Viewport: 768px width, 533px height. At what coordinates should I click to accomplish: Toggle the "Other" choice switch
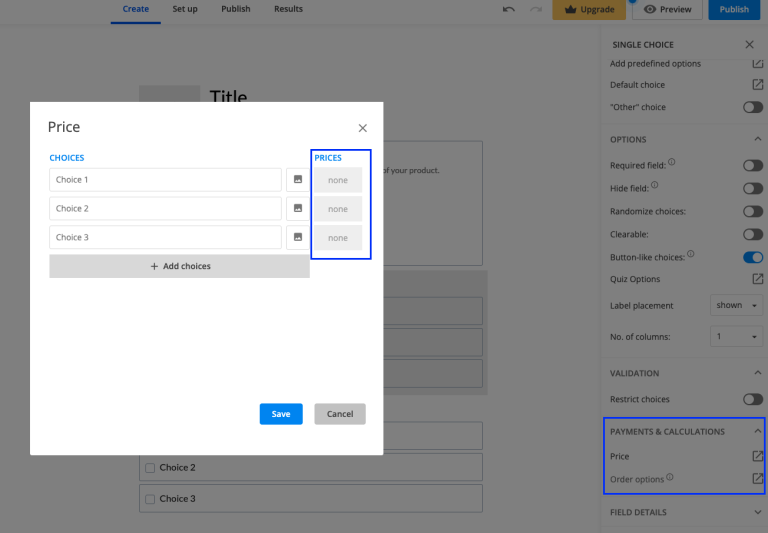click(753, 107)
